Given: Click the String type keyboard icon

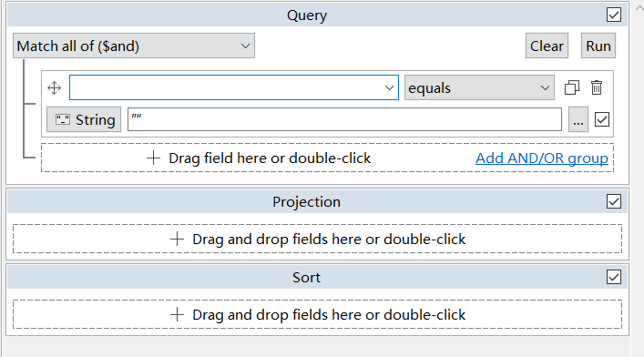Looking at the screenshot, I should (63, 120).
